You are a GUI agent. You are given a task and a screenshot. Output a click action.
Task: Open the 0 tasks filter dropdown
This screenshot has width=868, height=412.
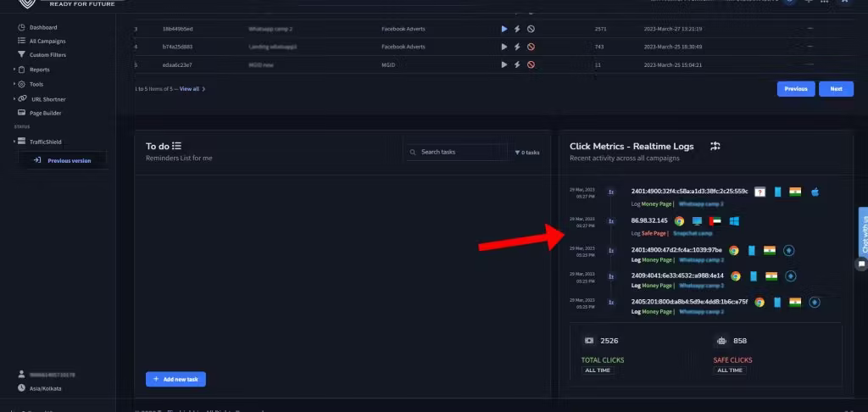[527, 153]
